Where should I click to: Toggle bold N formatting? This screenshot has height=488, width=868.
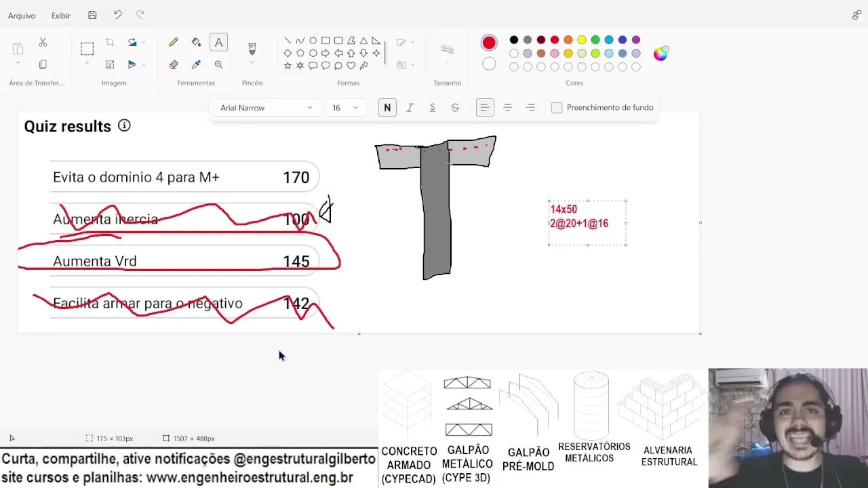[x=387, y=108]
